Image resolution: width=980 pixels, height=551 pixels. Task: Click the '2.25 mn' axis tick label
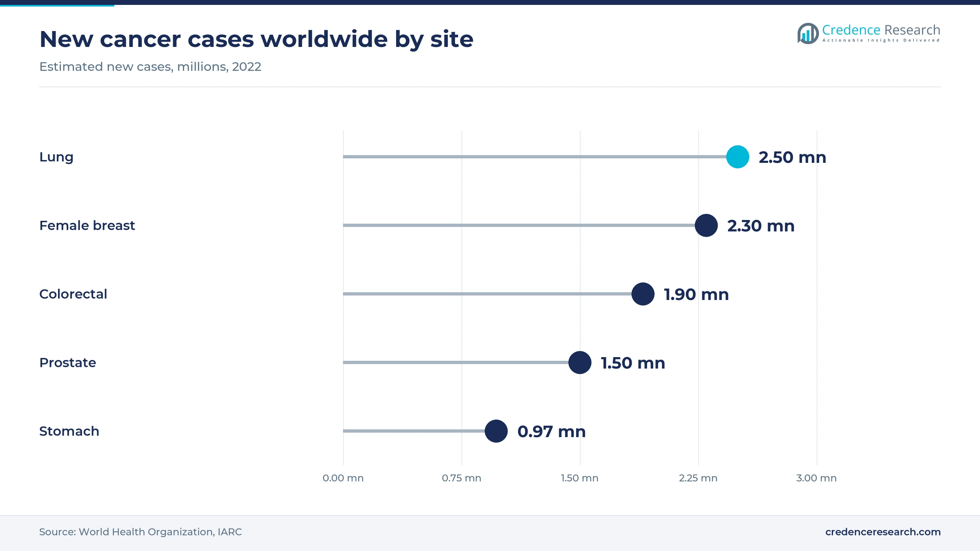(x=698, y=478)
